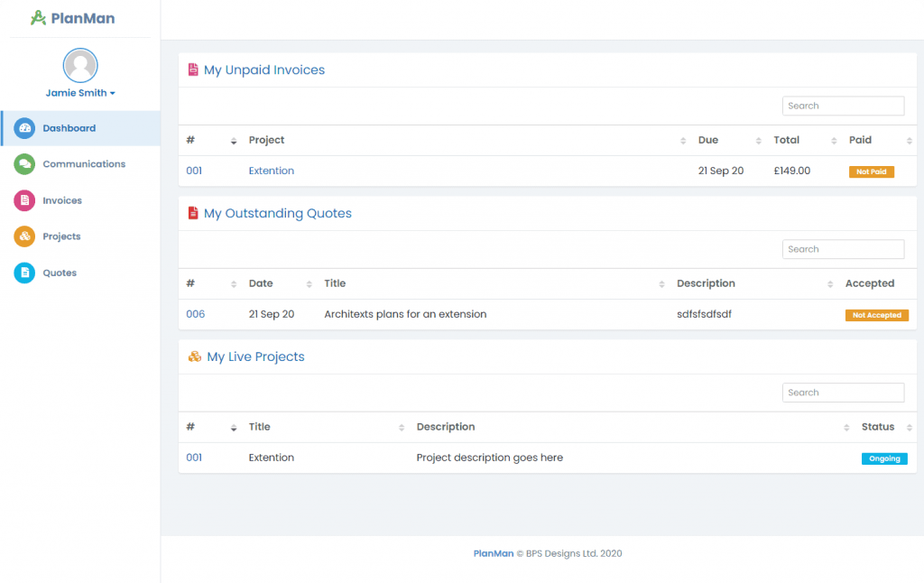The width and height of the screenshot is (924, 583).
Task: Click the orange Projects cubes icon
Action: (24, 236)
